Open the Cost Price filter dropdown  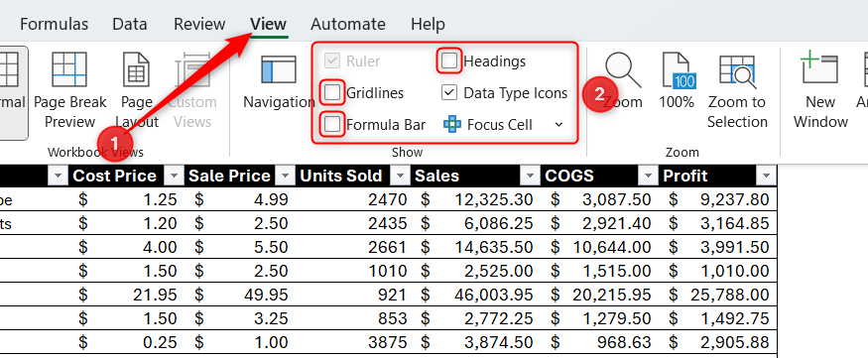[x=174, y=177]
